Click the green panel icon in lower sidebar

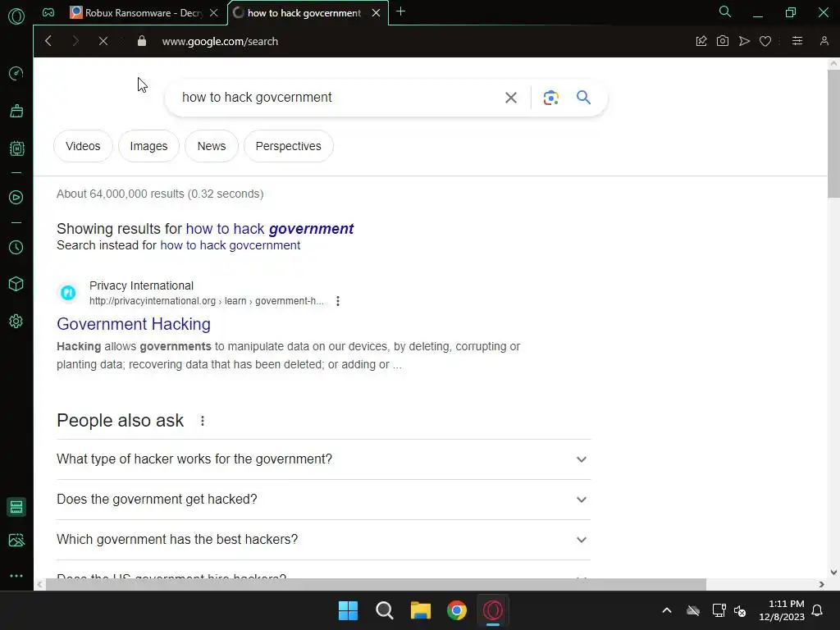click(x=16, y=507)
